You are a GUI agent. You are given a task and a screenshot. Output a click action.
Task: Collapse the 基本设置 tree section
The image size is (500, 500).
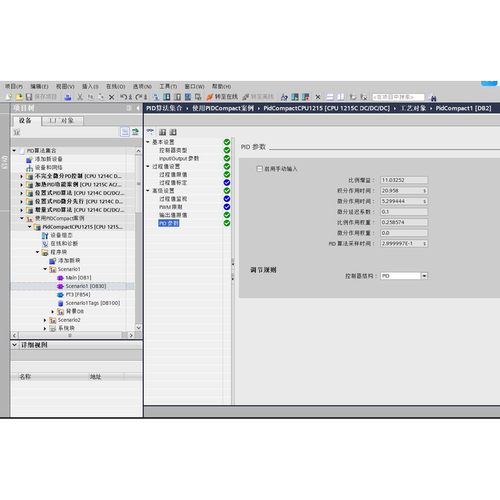click(x=148, y=142)
